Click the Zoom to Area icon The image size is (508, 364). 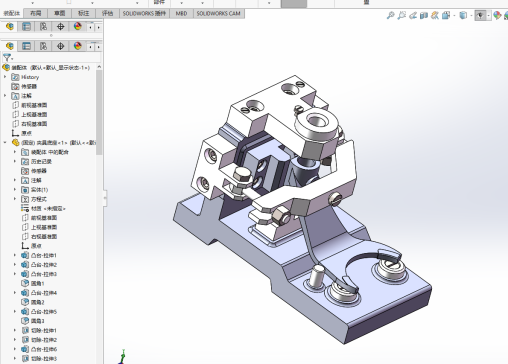[402, 15]
